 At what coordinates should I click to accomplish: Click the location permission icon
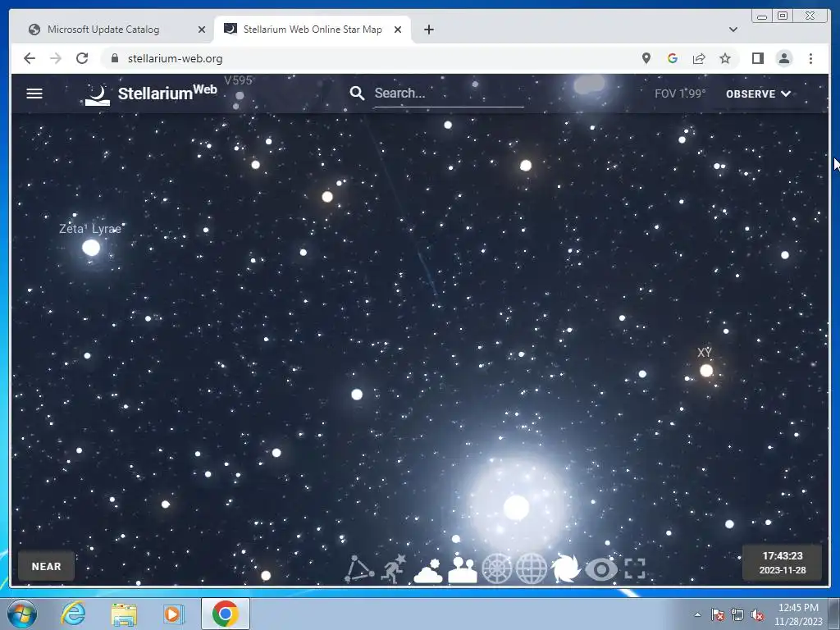(646, 58)
